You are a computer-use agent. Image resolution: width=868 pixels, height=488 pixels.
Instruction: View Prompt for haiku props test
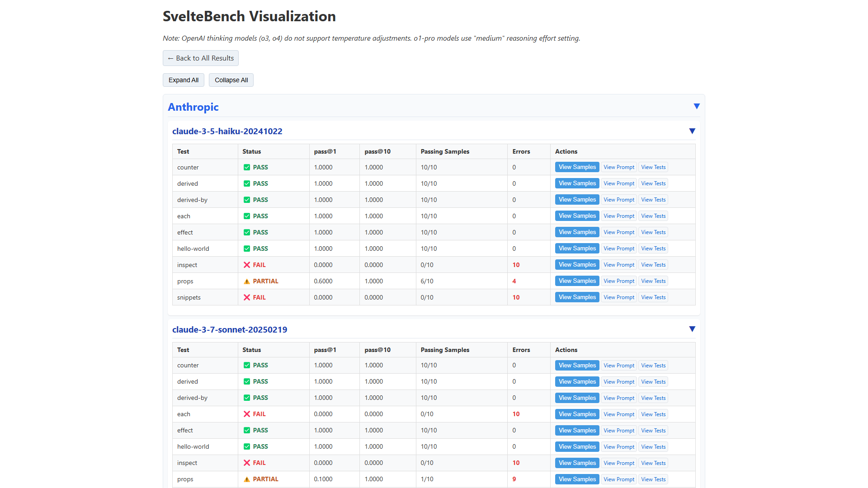618,281
